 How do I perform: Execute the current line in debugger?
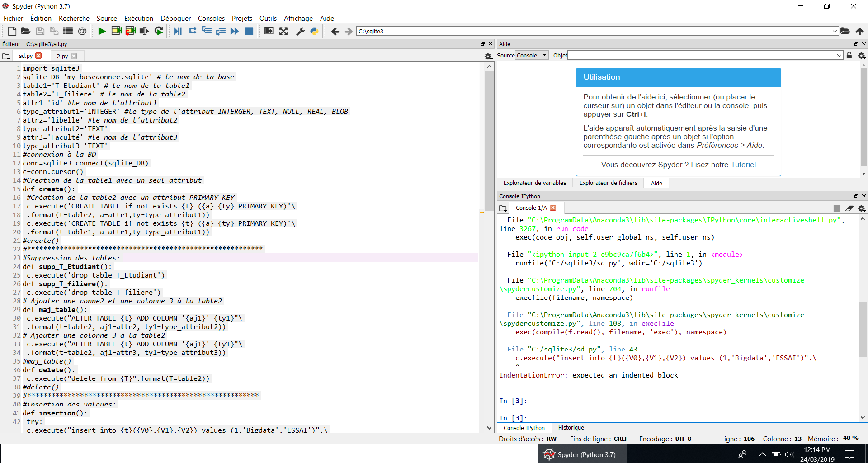(193, 31)
